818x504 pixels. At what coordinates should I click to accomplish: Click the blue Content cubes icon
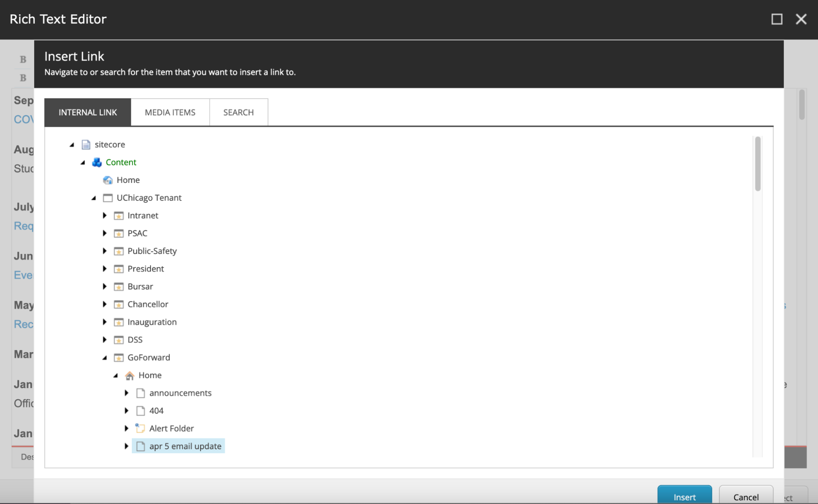pyautogui.click(x=97, y=162)
